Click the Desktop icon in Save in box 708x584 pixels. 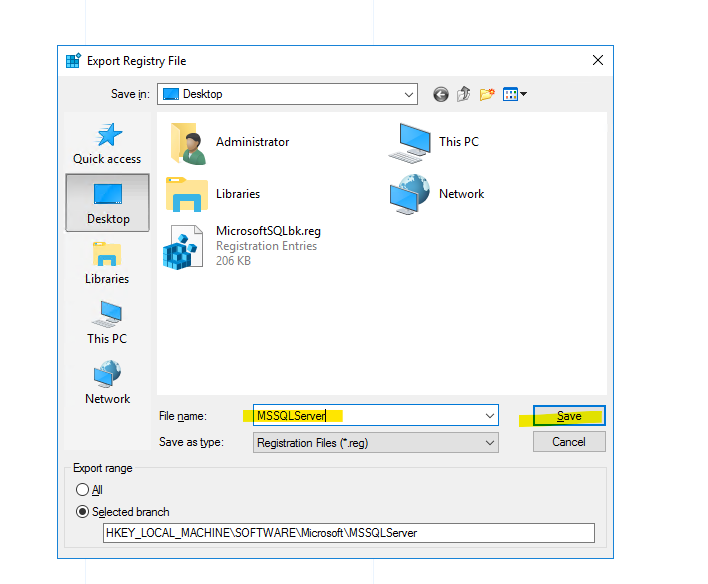click(x=171, y=94)
